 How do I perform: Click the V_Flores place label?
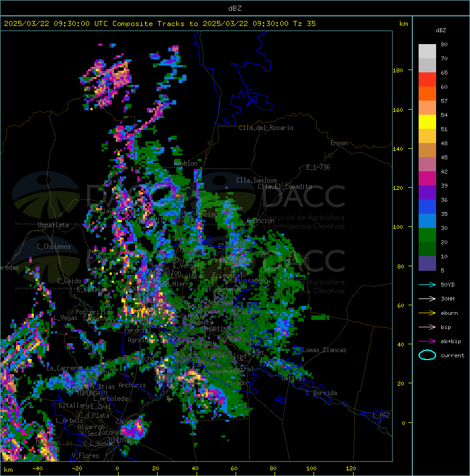(x=85, y=456)
